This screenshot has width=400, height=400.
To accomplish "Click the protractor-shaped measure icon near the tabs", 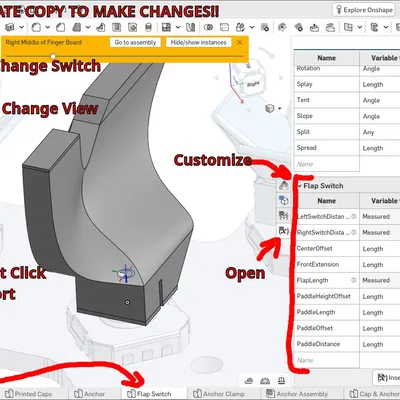I will point(265,380).
